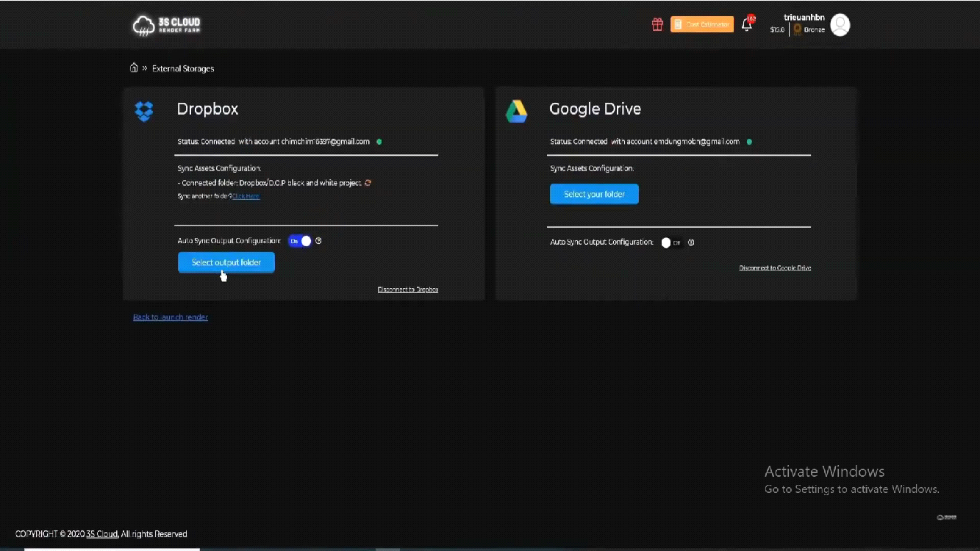Click the Dropbox green status indicator dot
This screenshot has width=980, height=551.
tap(379, 142)
